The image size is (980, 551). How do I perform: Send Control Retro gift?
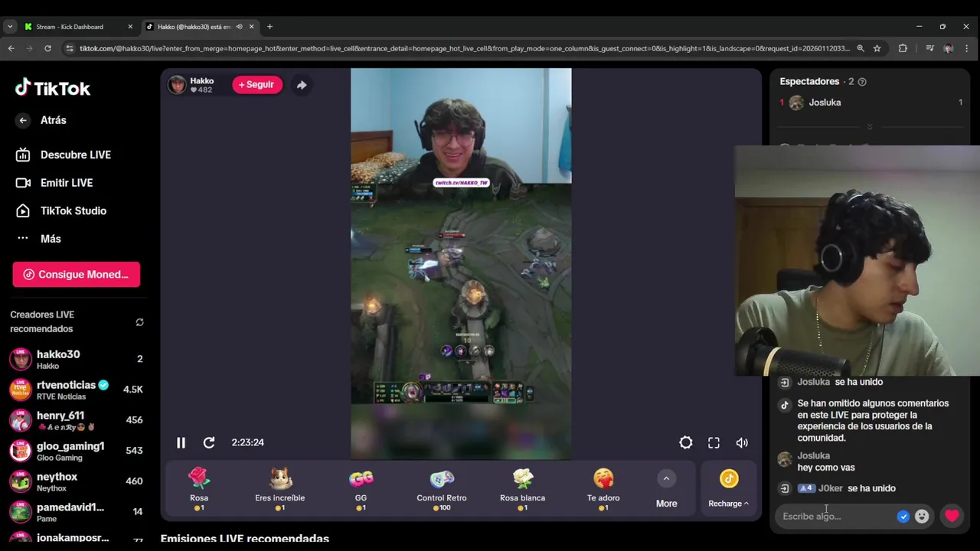[442, 489]
